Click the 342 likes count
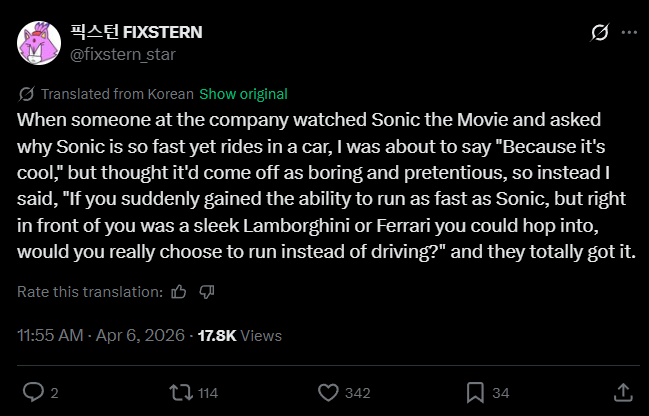The height and width of the screenshot is (416, 649). (357, 392)
